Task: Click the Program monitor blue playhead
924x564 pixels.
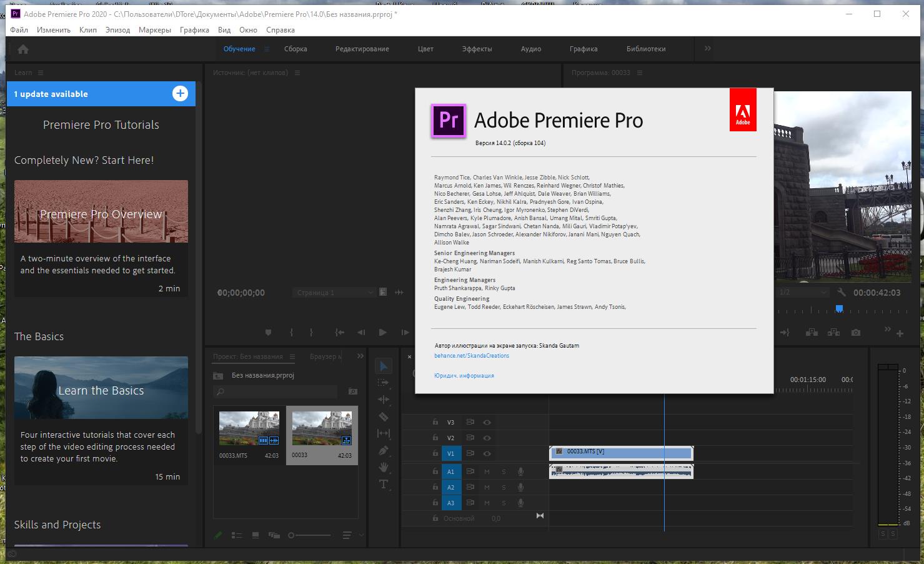Action: [x=839, y=308]
